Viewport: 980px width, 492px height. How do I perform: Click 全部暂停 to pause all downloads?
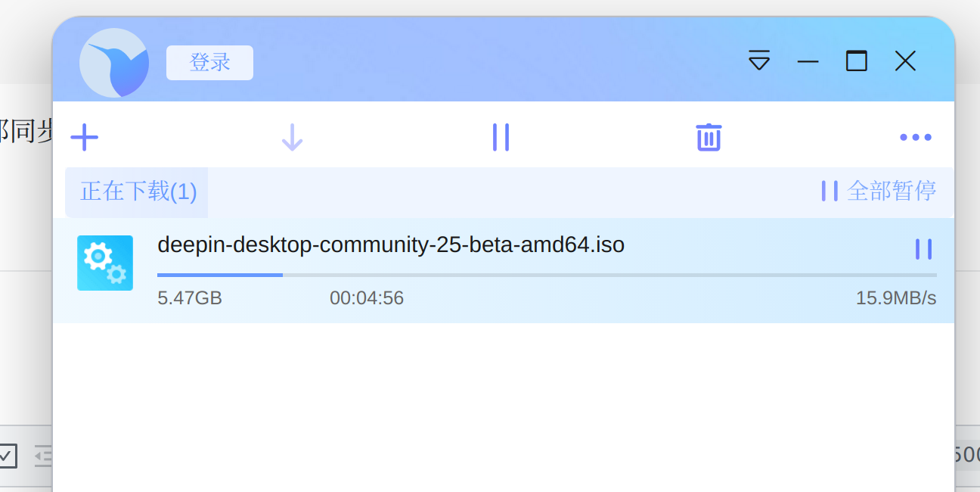[x=879, y=191]
